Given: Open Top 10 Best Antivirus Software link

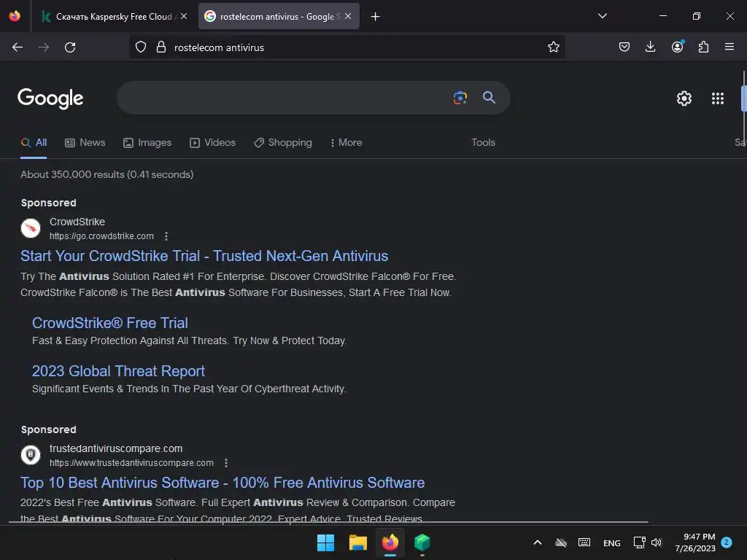Looking at the screenshot, I should tap(222, 483).
